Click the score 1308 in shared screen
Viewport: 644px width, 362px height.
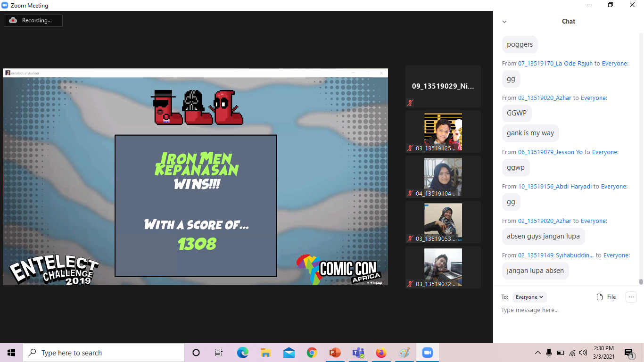[197, 244]
